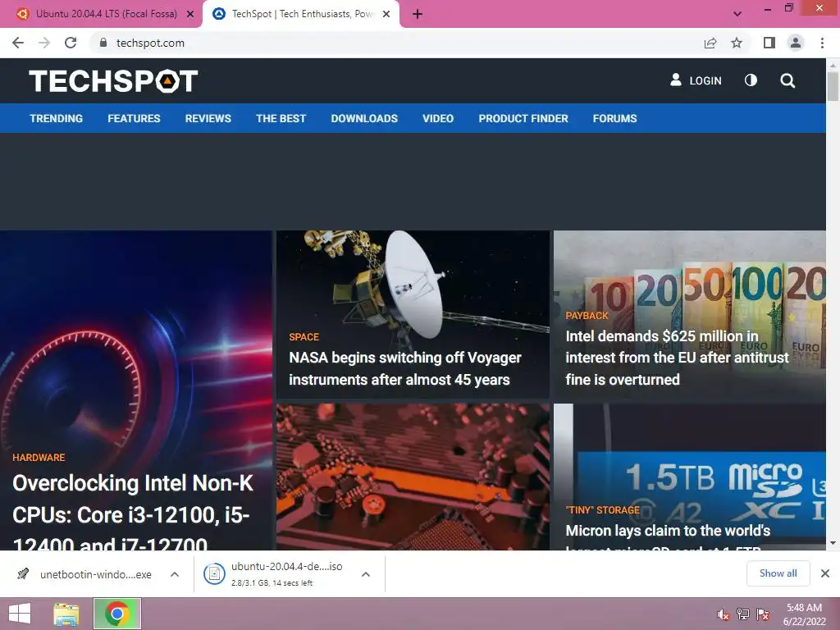Screen dimensions: 840x630
Task: Click the browser forward arrow
Action: [x=44, y=43]
